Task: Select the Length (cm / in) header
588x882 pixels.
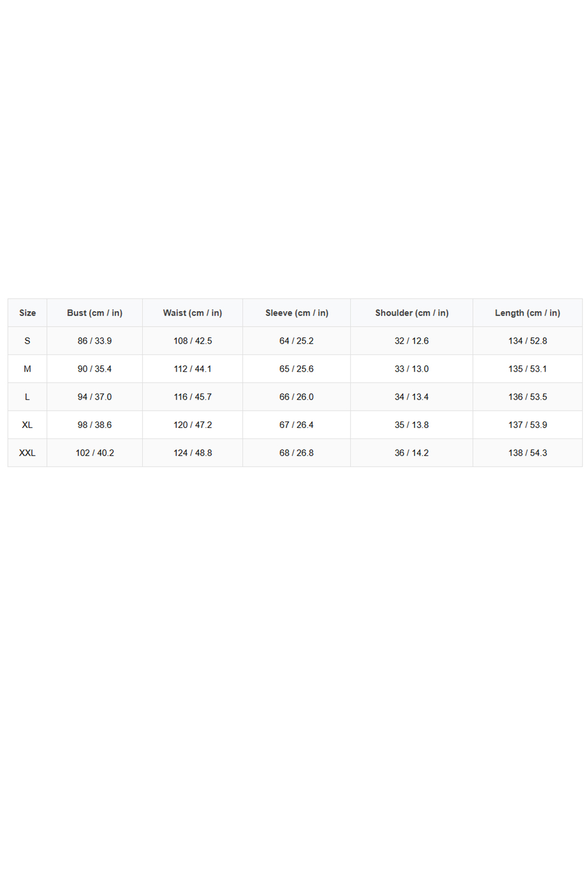Action: 527,313
